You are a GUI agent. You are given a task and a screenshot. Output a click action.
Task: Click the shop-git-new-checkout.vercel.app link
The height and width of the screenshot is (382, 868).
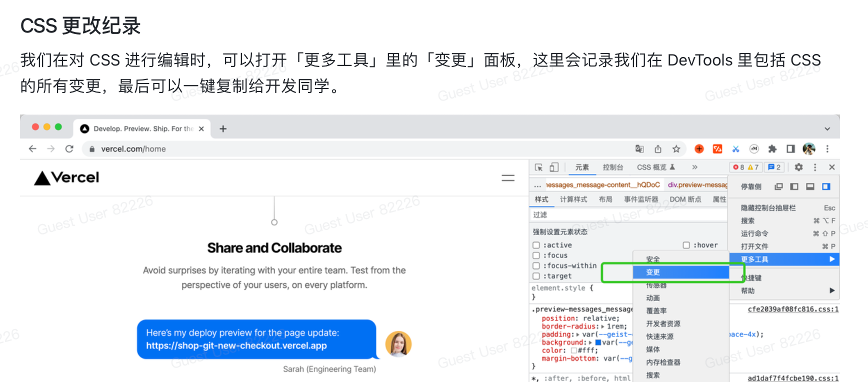236,345
